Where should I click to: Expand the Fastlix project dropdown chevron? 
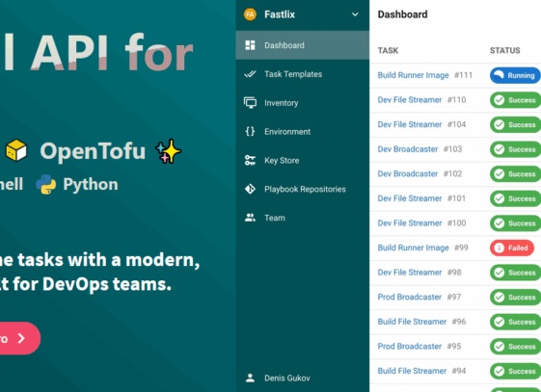point(355,14)
